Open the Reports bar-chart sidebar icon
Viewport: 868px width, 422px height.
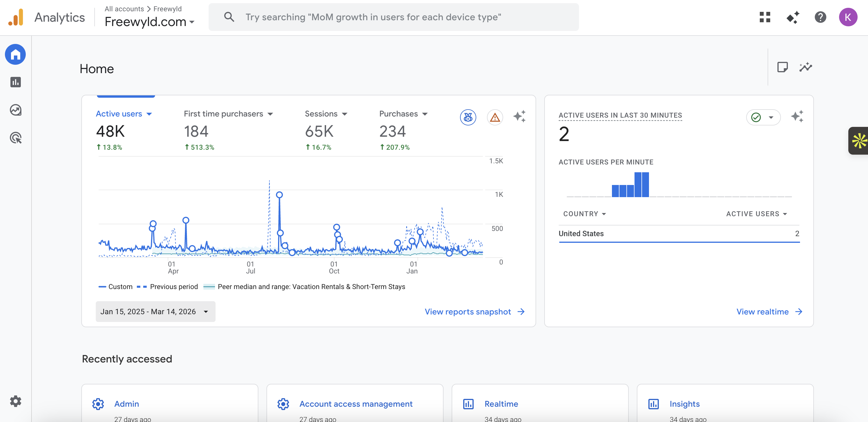pos(16,82)
